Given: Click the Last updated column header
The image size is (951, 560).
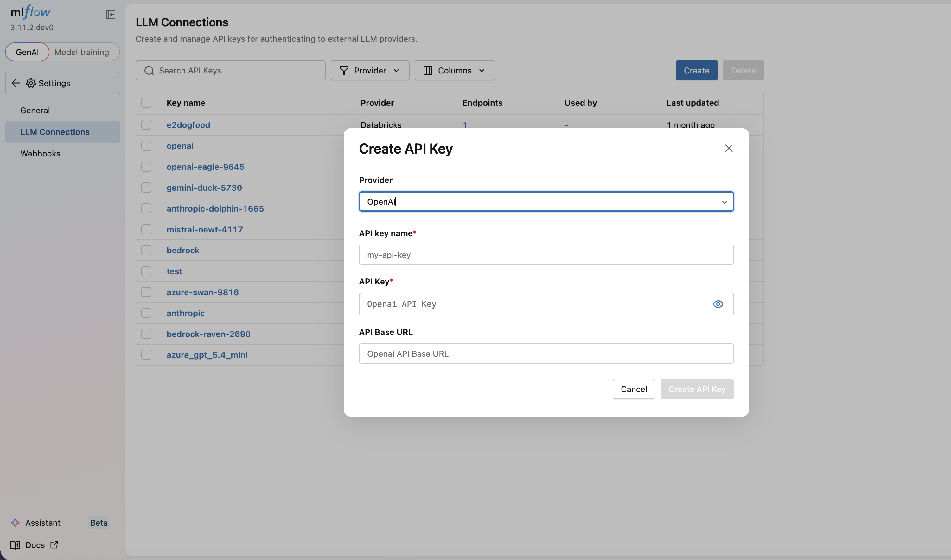Looking at the screenshot, I should (693, 103).
